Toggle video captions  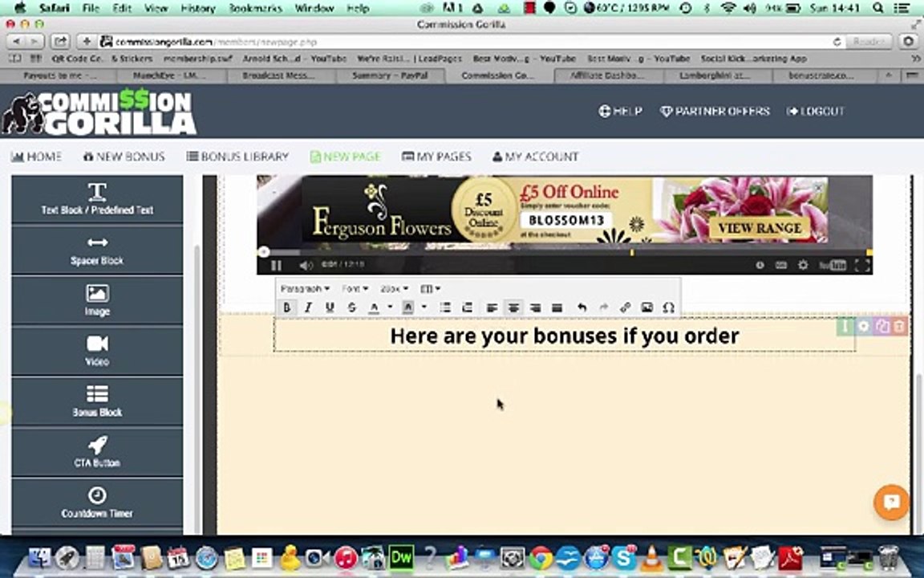tap(780, 266)
